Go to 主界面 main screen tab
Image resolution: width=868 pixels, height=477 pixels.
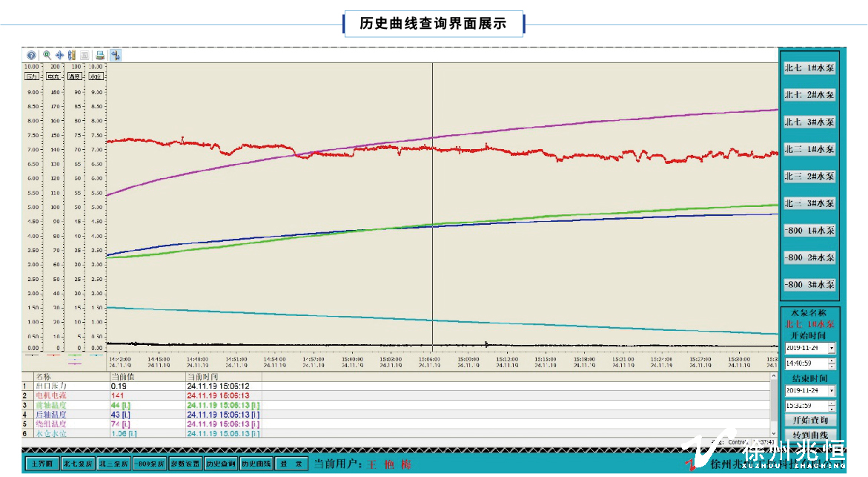[42, 464]
